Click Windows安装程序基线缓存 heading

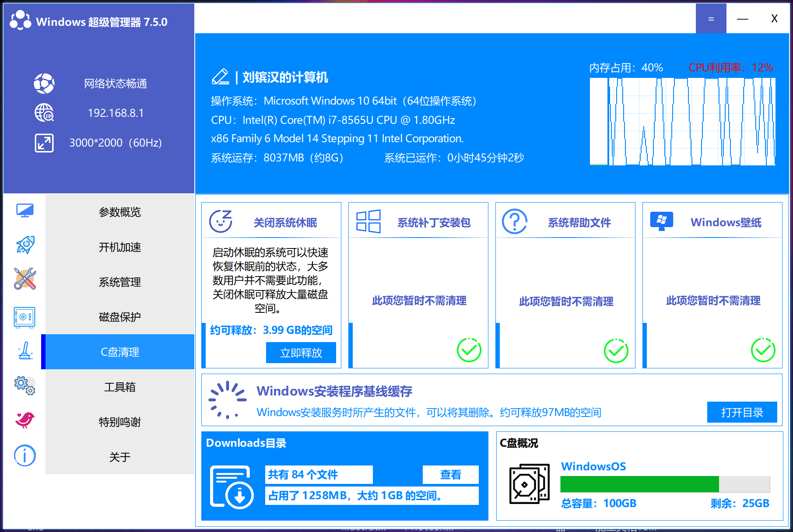334,391
